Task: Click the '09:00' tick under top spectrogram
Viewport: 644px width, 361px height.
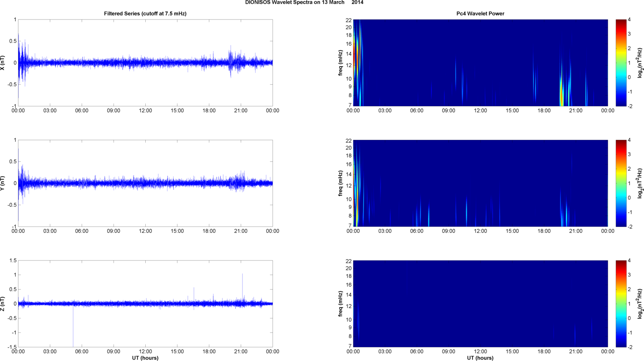Action: (448, 111)
